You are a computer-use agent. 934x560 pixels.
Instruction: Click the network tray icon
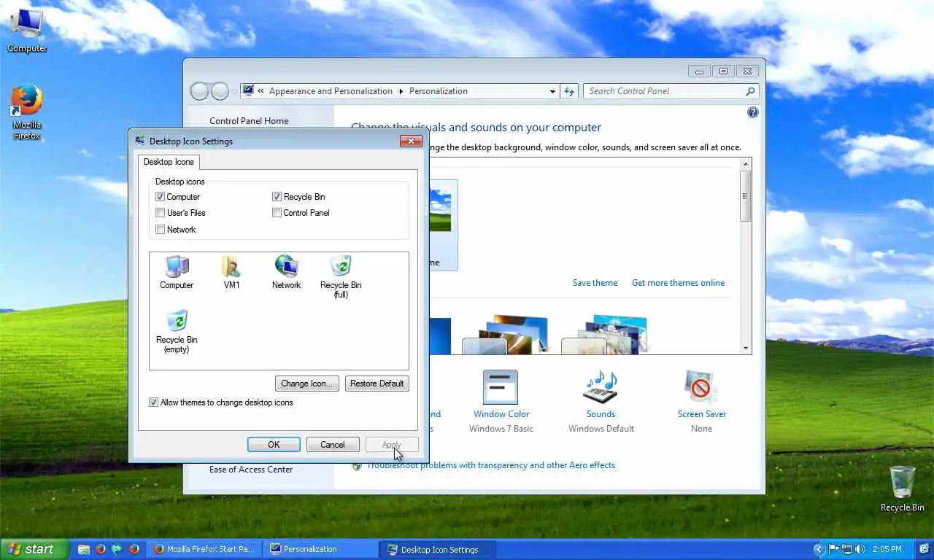coord(846,549)
